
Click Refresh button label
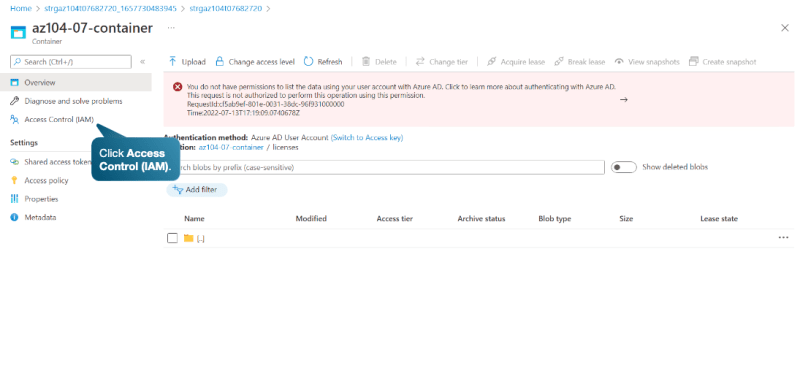330,62
